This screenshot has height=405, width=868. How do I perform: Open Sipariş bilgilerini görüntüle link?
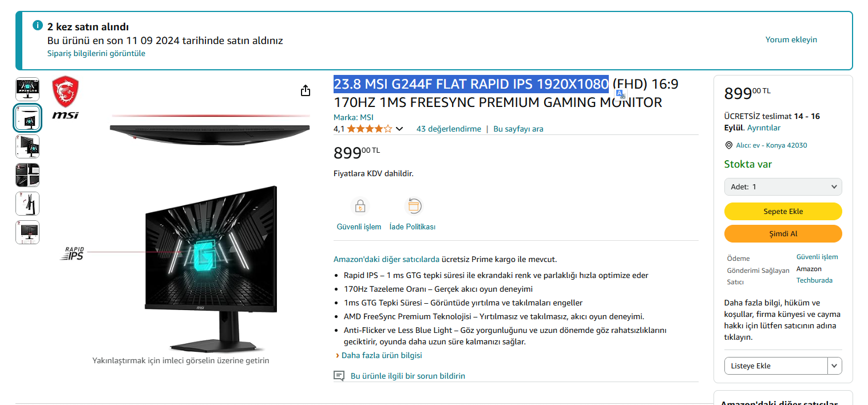tap(96, 53)
